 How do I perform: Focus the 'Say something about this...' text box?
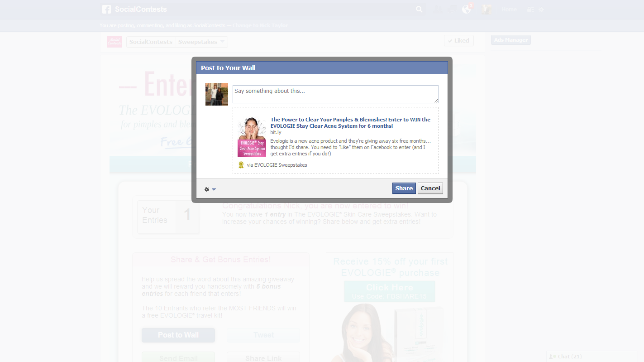(x=335, y=94)
